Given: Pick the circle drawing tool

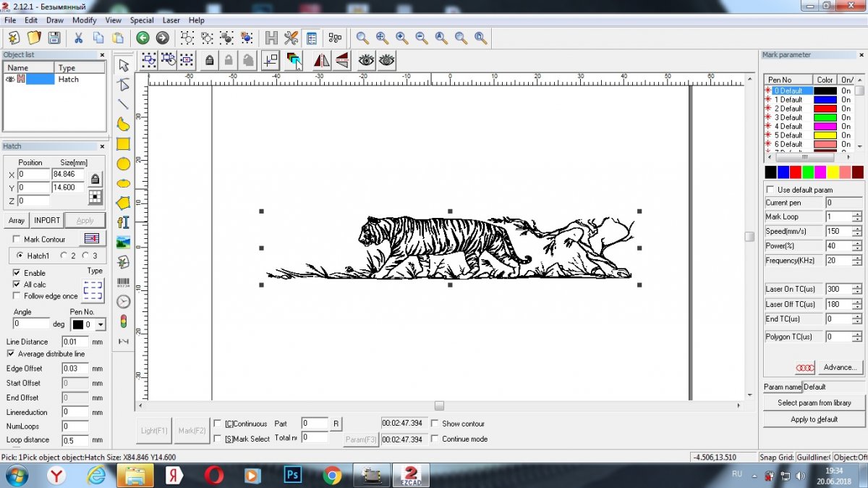Looking at the screenshot, I should (x=124, y=164).
